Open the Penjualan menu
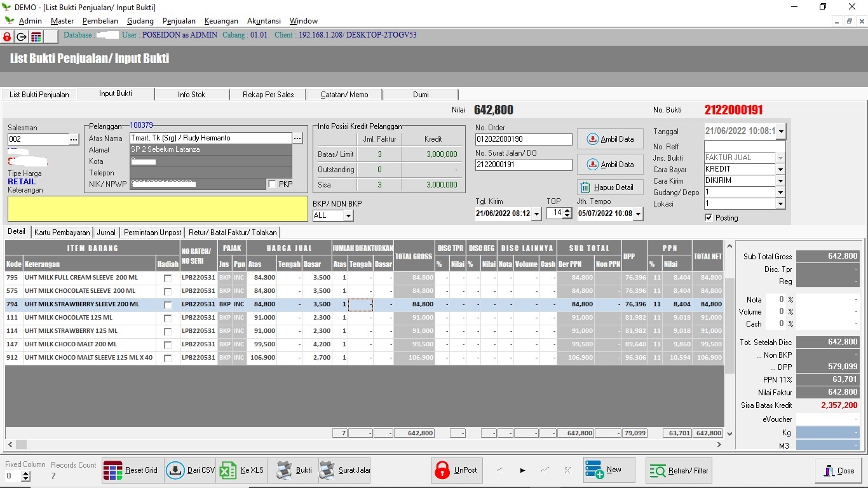 [179, 21]
